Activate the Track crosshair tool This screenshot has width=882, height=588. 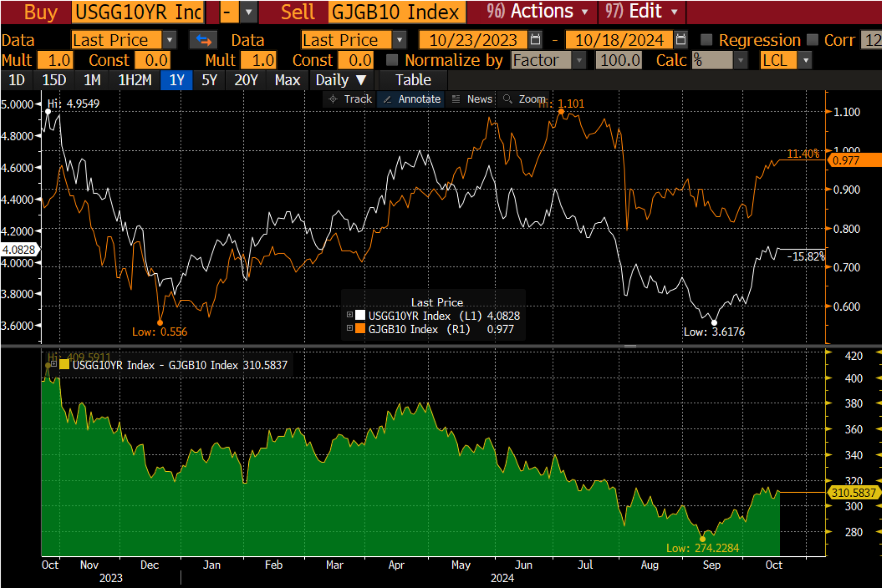[333, 99]
